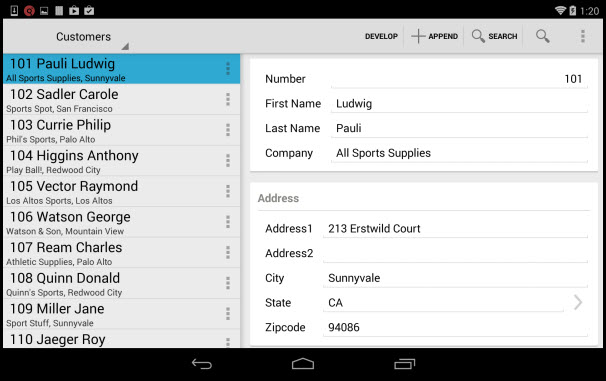606x381 pixels.
Task: Edit the State field CA
Action: [443, 303]
